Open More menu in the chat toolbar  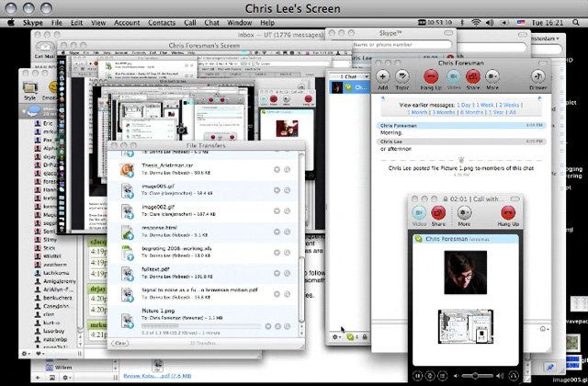492,76
